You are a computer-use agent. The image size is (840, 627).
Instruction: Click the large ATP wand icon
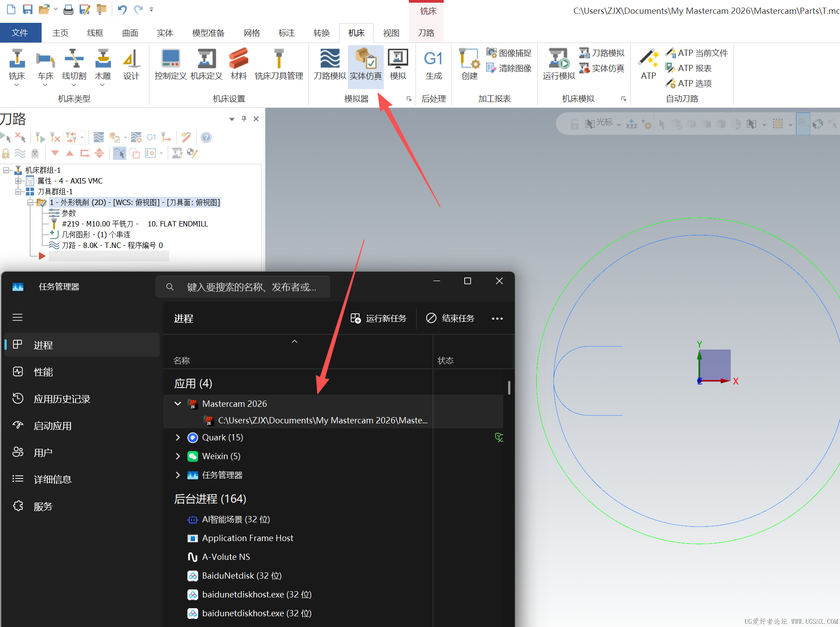[x=648, y=64]
